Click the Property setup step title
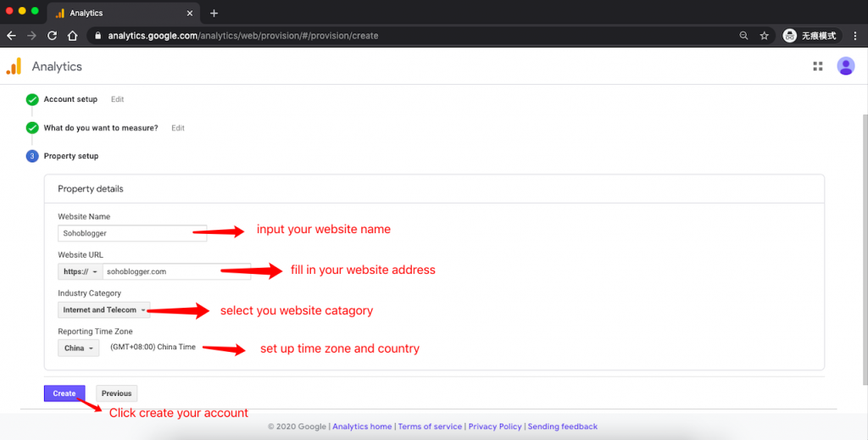 [x=71, y=156]
